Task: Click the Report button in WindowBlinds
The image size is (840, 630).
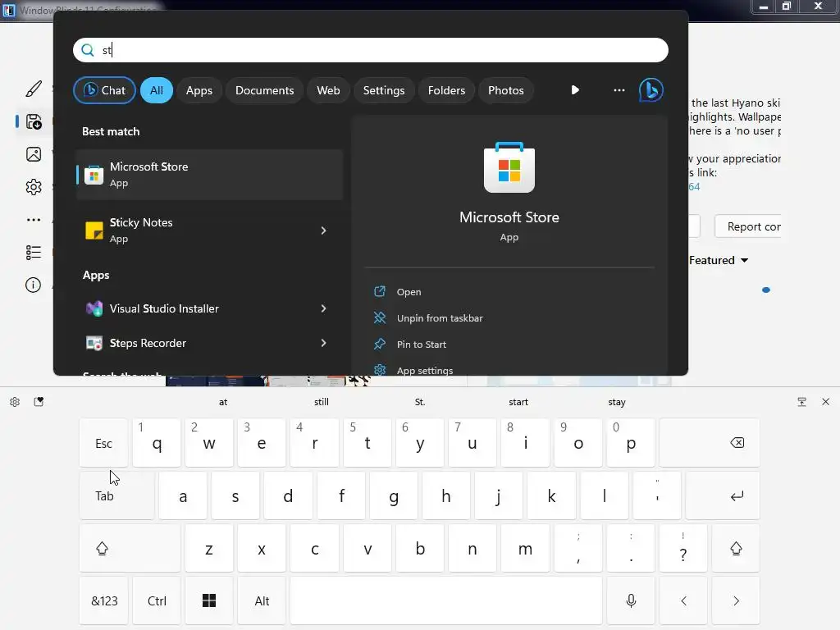Action: point(747,226)
